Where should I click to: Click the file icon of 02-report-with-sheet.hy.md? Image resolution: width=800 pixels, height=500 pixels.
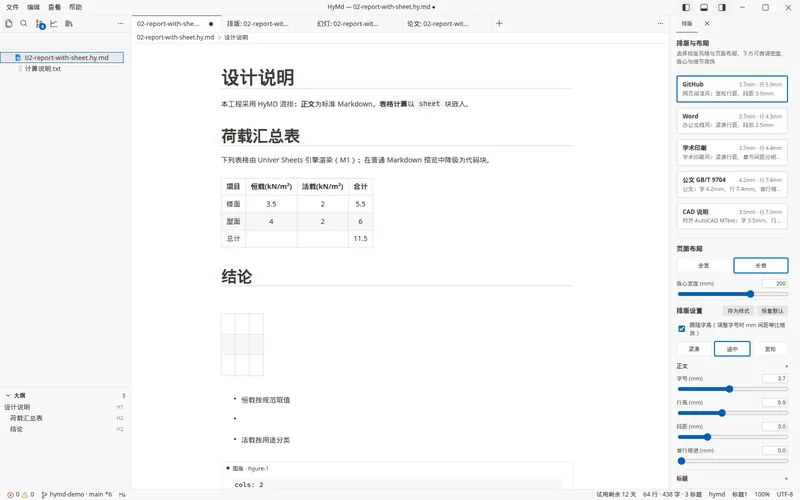coord(18,58)
